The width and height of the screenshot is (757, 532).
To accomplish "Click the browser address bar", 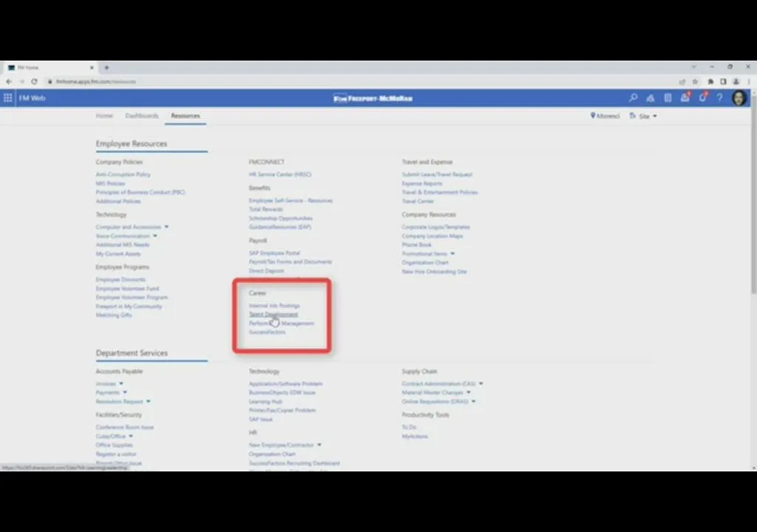I will (x=362, y=81).
